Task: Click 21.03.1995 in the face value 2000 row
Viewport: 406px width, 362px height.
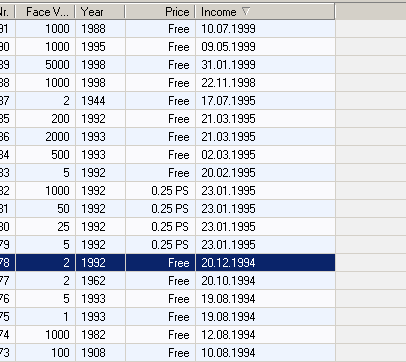Action: coord(228,137)
